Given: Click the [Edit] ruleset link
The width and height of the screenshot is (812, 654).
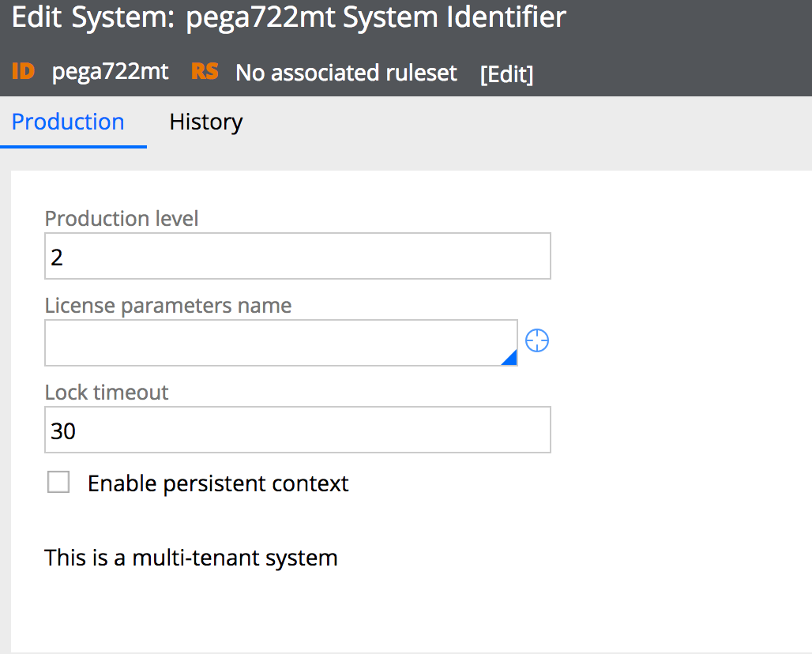Looking at the screenshot, I should pyautogui.click(x=506, y=74).
